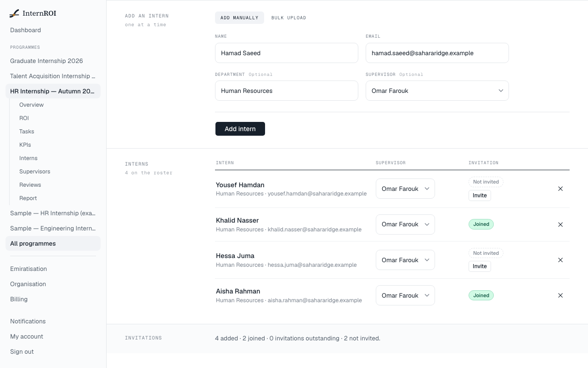Click the Name input field
Viewport: 588px width, 368px height.
click(x=287, y=53)
